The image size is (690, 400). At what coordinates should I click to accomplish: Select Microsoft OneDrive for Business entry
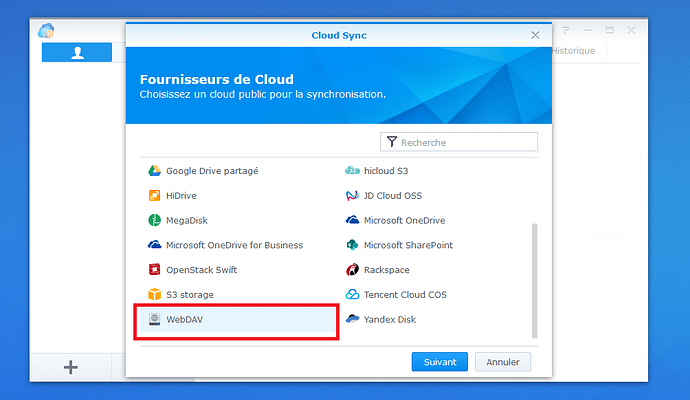pyautogui.click(x=234, y=245)
